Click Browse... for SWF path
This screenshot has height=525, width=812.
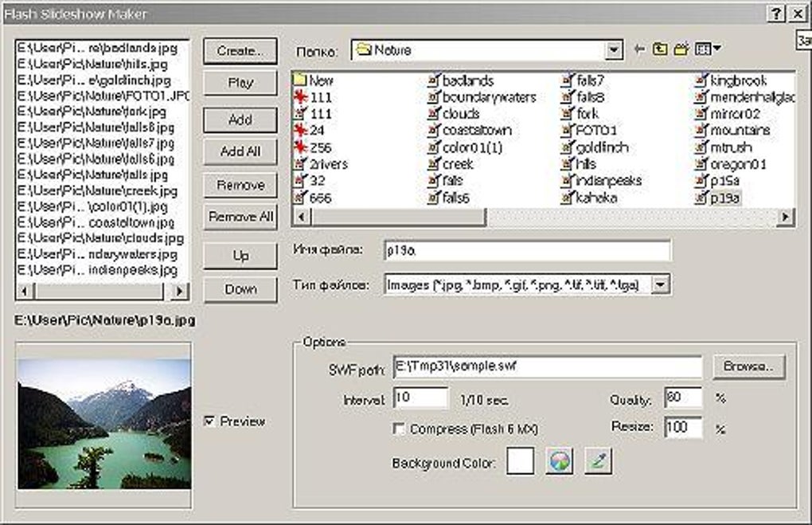tap(748, 366)
